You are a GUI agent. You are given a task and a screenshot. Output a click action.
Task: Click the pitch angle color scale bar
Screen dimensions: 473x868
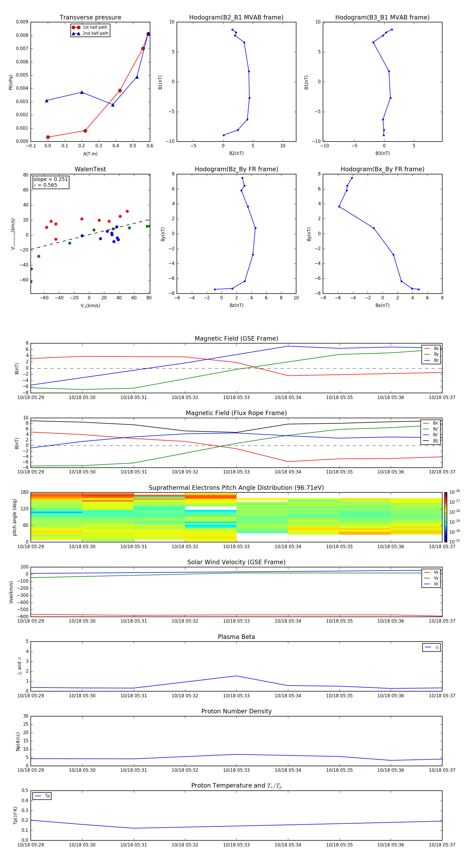(x=446, y=517)
